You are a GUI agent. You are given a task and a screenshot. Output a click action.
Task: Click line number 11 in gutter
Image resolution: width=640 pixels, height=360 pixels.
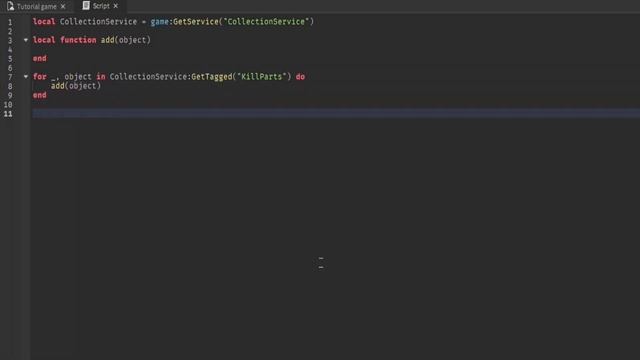(8, 114)
